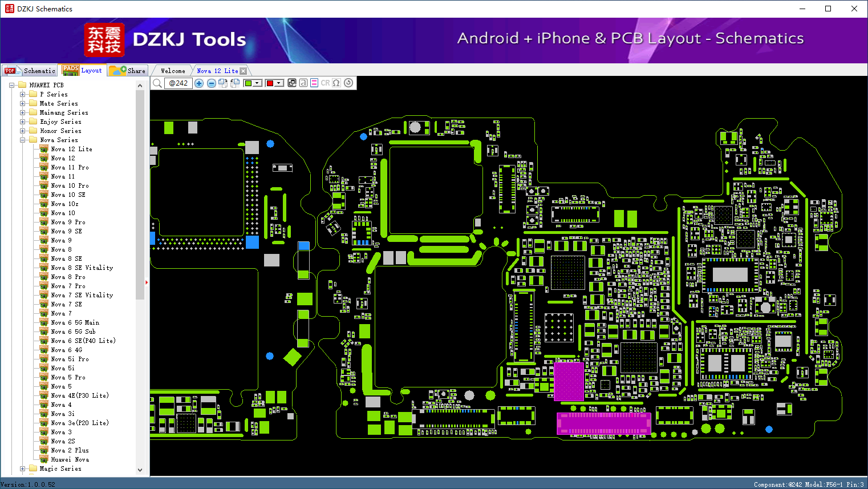Select the Nova 12 Lite tree item

tap(71, 149)
